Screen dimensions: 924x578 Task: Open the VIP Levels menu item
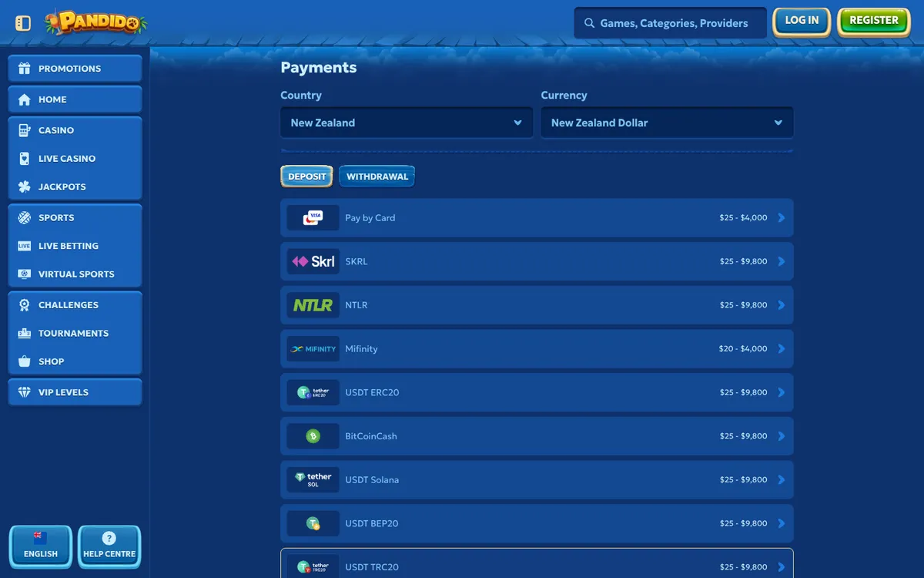[75, 392]
